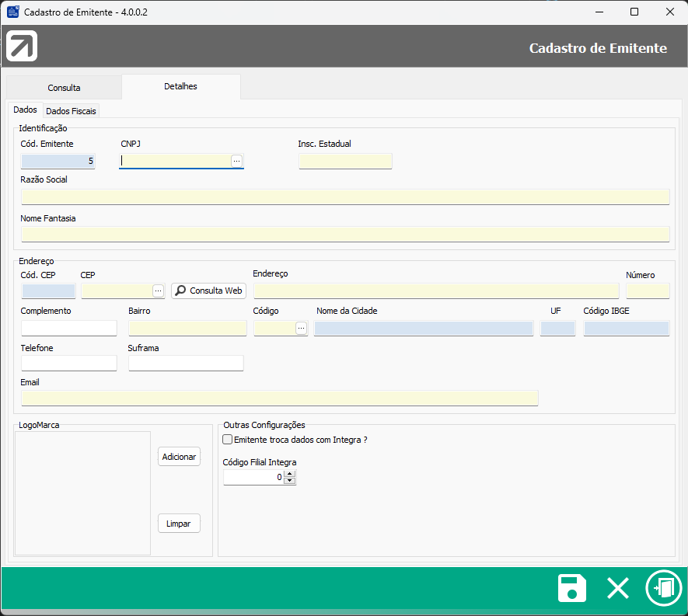
Task: Click the app icon in title bar
Action: [x=13, y=12]
